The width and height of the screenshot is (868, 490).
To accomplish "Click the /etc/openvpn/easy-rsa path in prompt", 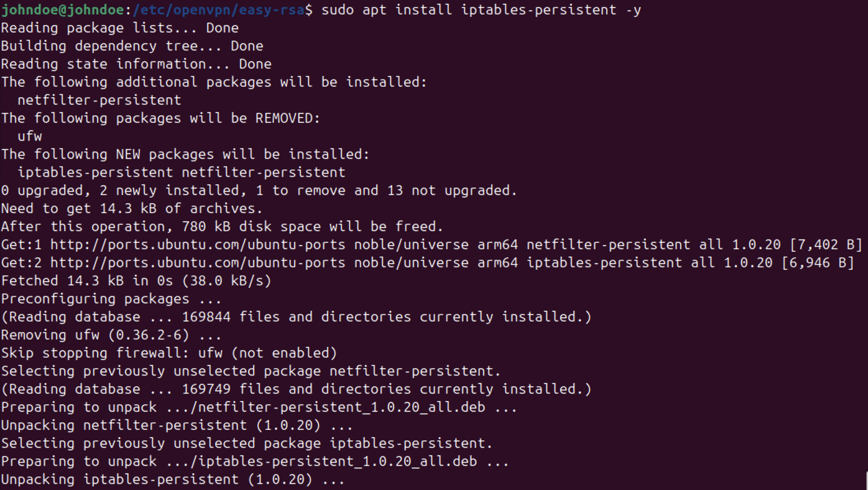I will click(218, 9).
